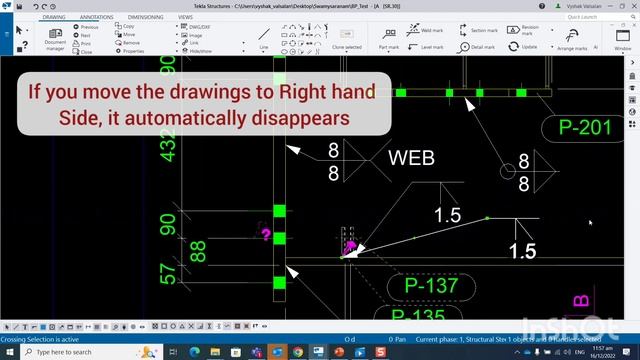640x360 pixels.
Task: Insert a Link
Action: [190, 43]
